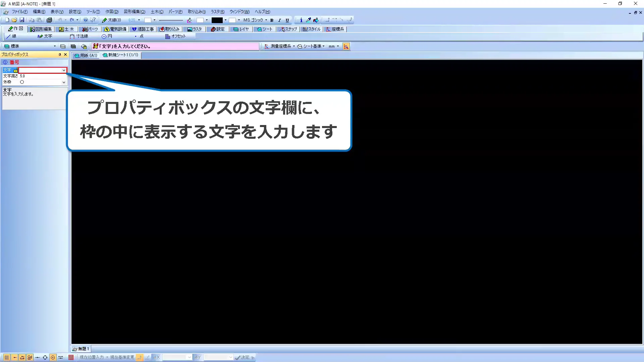Toggle bold text formatting
644x362 pixels.
272,20
